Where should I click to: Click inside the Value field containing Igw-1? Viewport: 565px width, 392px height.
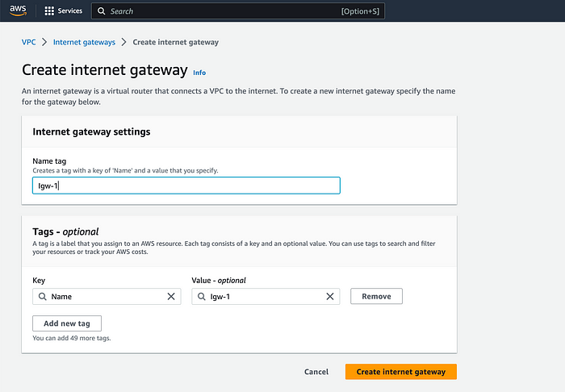click(266, 296)
